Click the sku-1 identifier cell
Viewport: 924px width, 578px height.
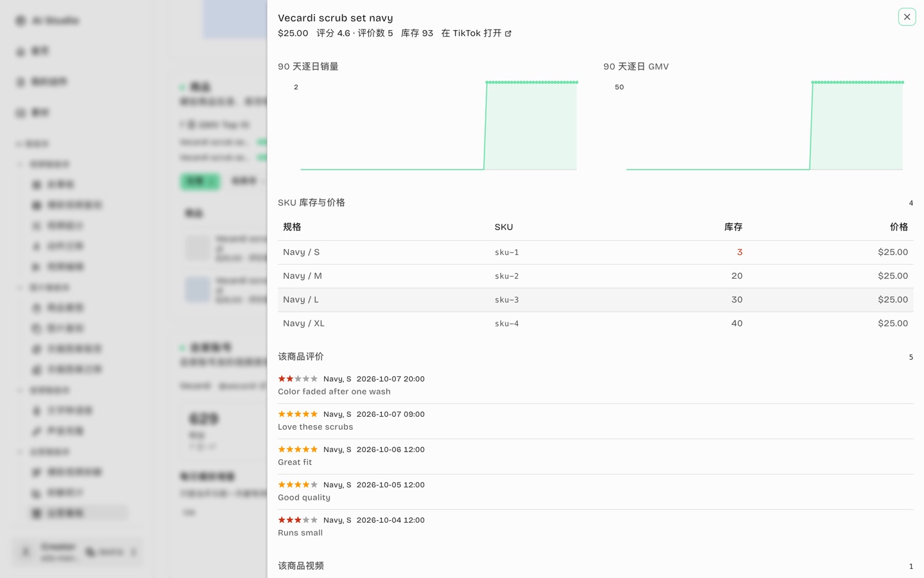pyautogui.click(x=507, y=252)
